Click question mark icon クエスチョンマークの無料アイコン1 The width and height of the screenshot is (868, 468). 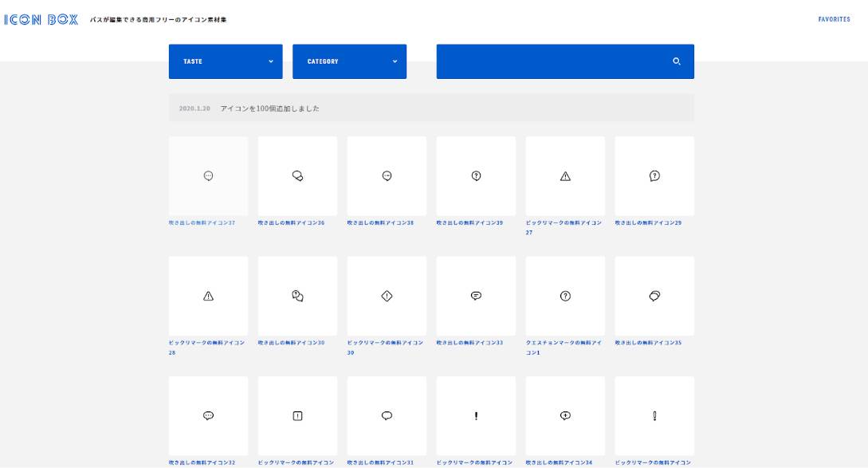(565, 296)
